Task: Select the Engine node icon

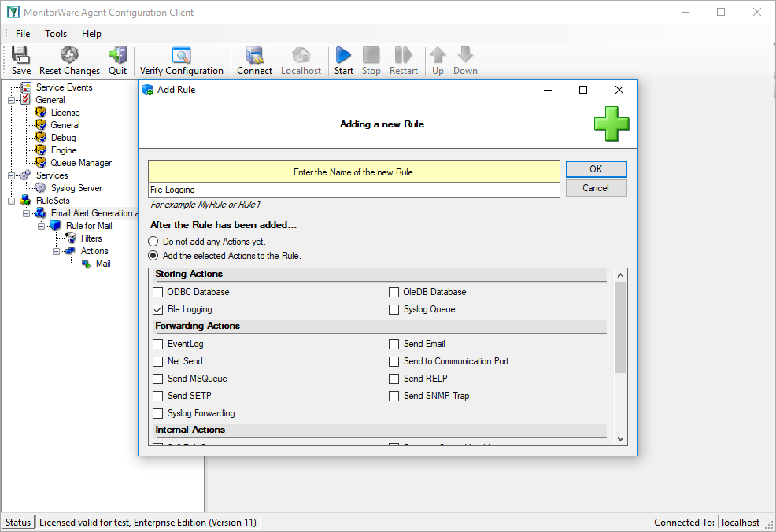Action: 41,150
